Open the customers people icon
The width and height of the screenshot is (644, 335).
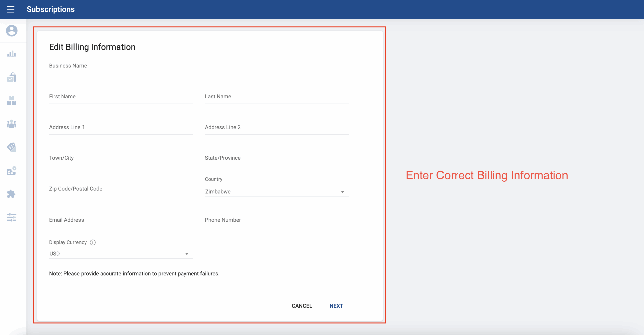[x=11, y=124]
